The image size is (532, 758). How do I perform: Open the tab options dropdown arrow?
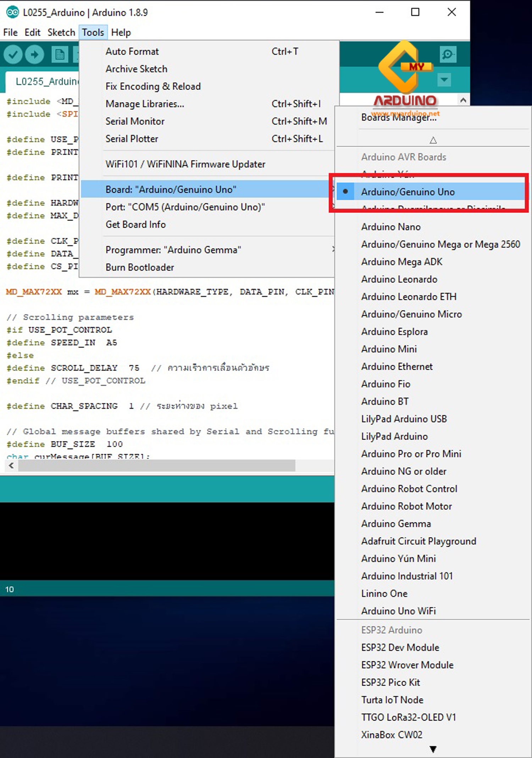click(444, 80)
